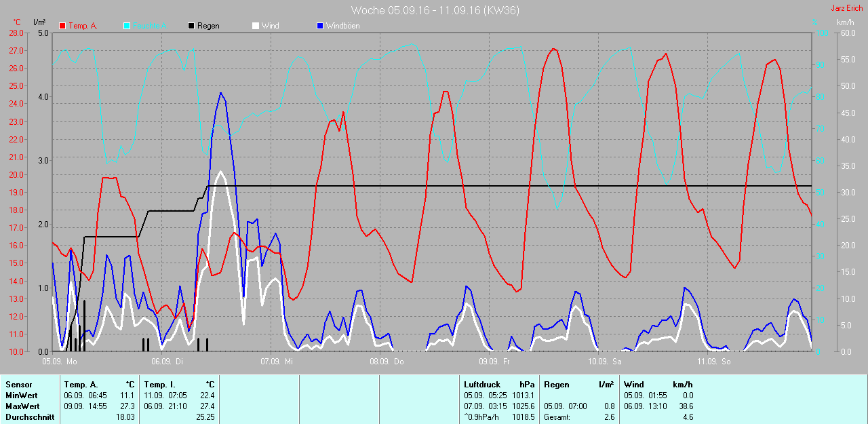The height and width of the screenshot is (424, 868).
Task: Click the '08.09. Do' date axis label
Action: (387, 362)
